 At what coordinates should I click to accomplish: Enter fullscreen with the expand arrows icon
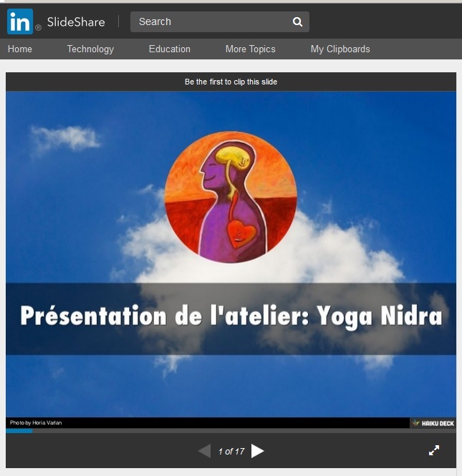pyautogui.click(x=434, y=450)
